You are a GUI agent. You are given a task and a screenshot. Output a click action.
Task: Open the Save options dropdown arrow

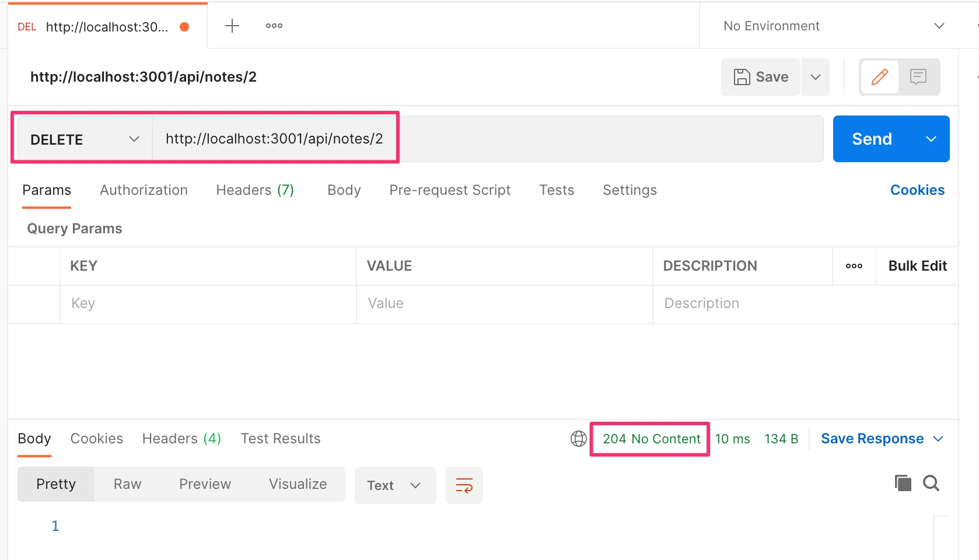pos(816,77)
